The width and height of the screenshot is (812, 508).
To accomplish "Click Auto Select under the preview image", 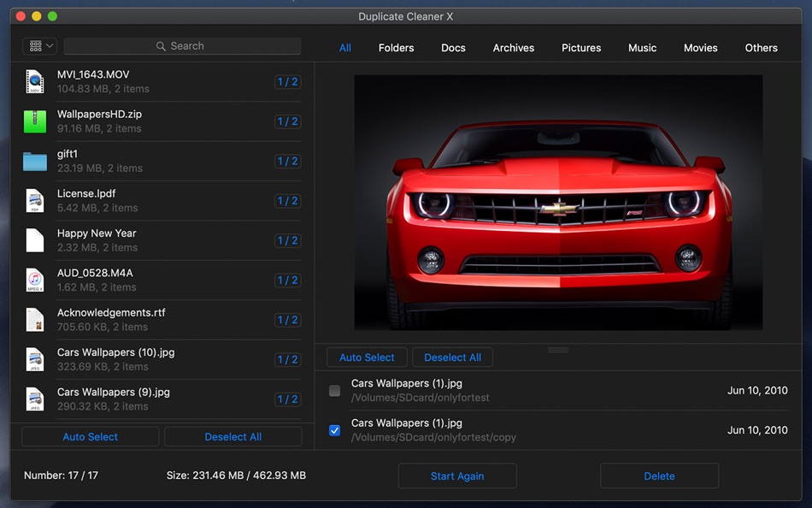I will pos(367,357).
